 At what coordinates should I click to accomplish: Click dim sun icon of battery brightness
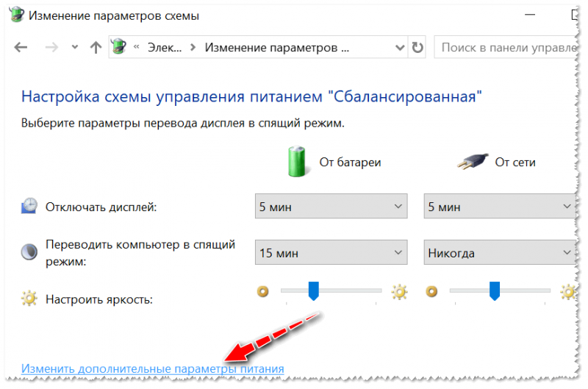(x=263, y=291)
